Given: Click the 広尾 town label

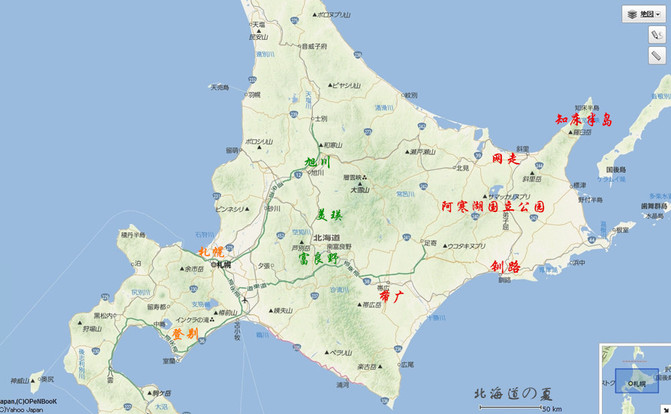Looking at the screenshot, I should tap(407, 365).
